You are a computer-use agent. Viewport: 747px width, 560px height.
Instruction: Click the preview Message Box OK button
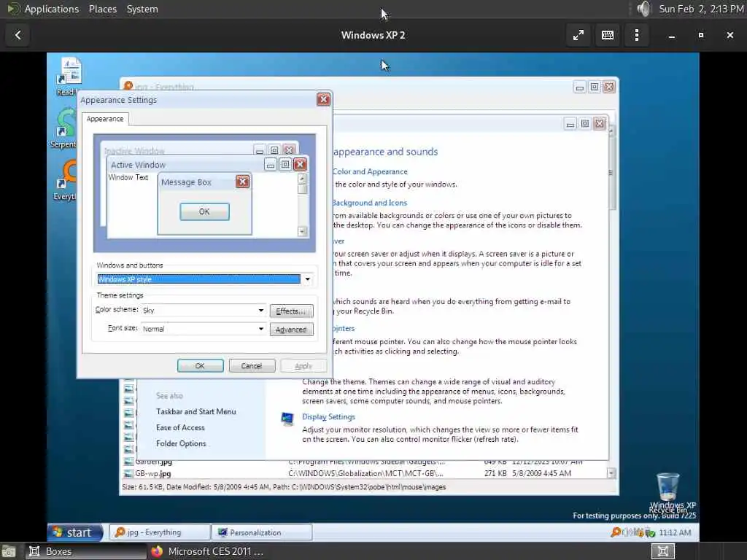click(x=204, y=211)
